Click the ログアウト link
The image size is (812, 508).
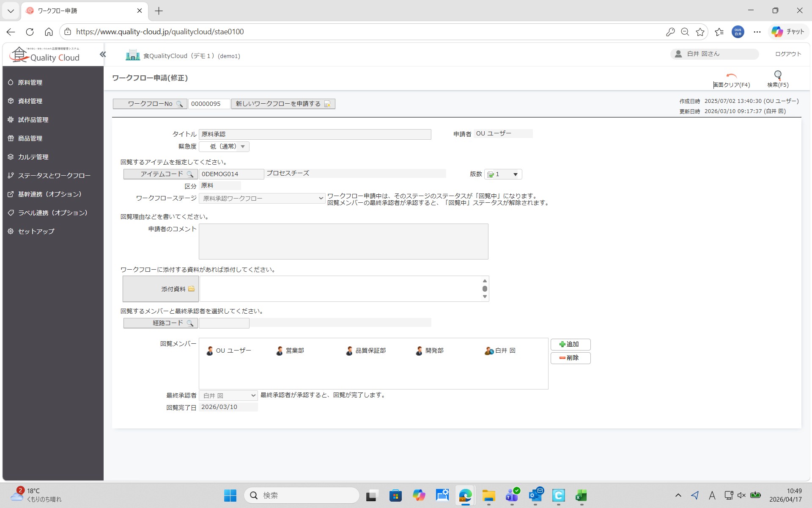(788, 54)
